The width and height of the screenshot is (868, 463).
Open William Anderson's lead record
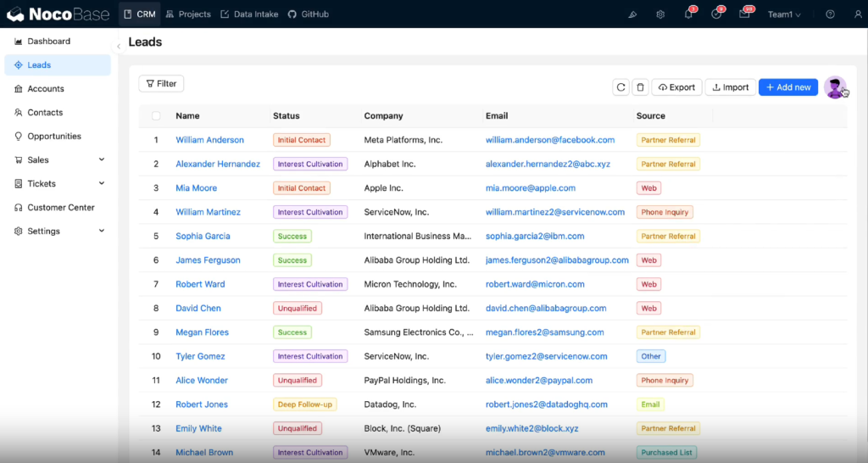click(209, 140)
